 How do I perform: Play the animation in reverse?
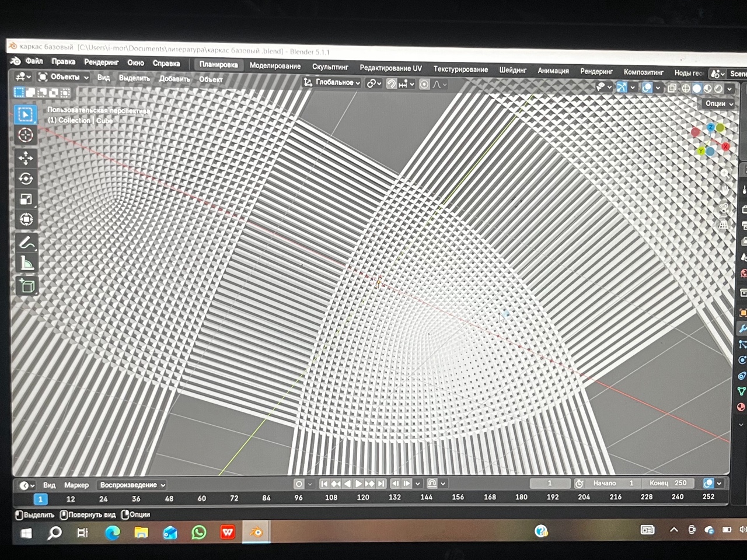347,484
